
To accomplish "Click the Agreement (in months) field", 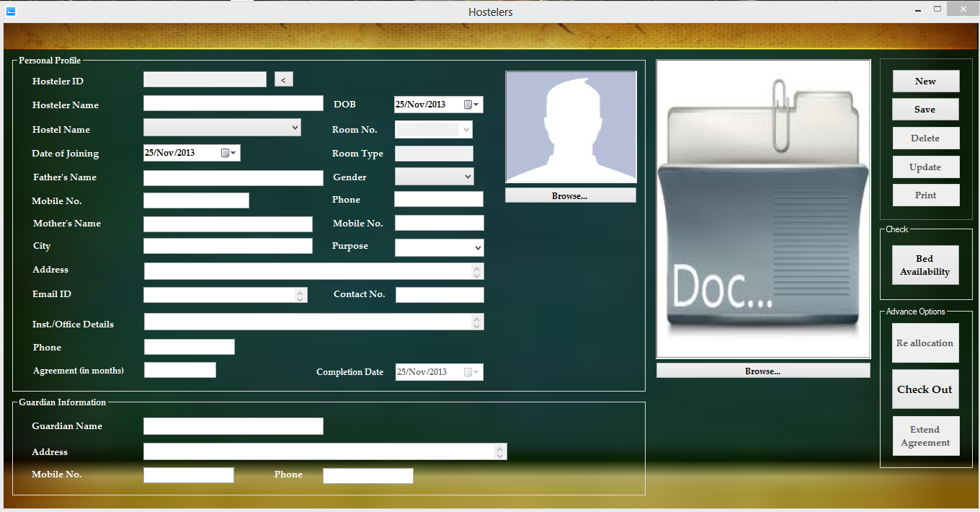I will pyautogui.click(x=179, y=370).
